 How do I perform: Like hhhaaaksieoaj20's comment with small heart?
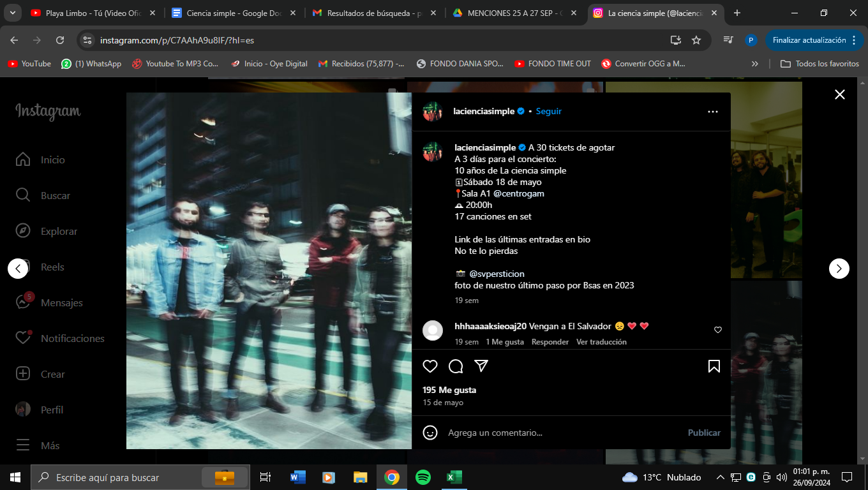point(718,330)
